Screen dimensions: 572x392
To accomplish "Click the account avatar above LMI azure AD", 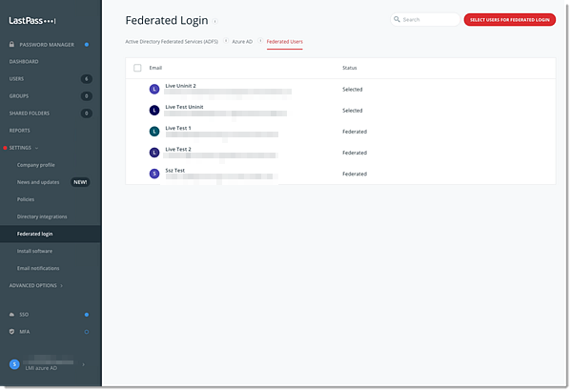I will [x=14, y=364].
